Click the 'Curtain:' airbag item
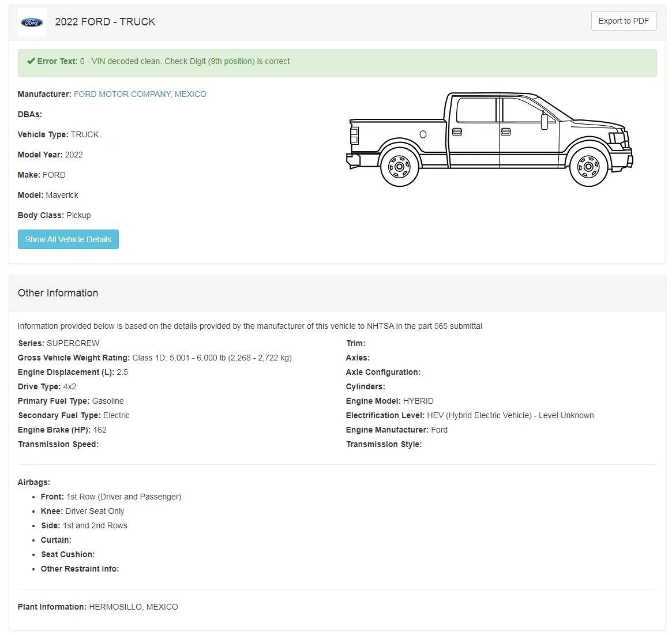Image resolution: width=672 pixels, height=635 pixels. point(56,540)
